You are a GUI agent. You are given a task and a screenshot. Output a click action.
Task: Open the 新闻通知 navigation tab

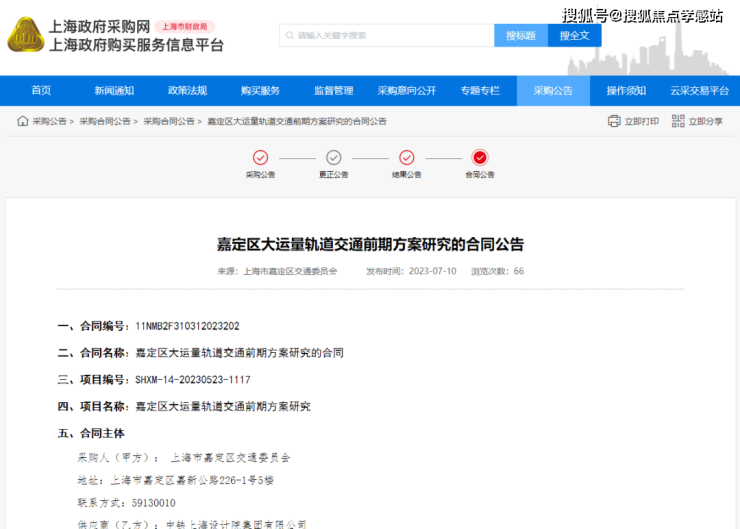point(114,91)
